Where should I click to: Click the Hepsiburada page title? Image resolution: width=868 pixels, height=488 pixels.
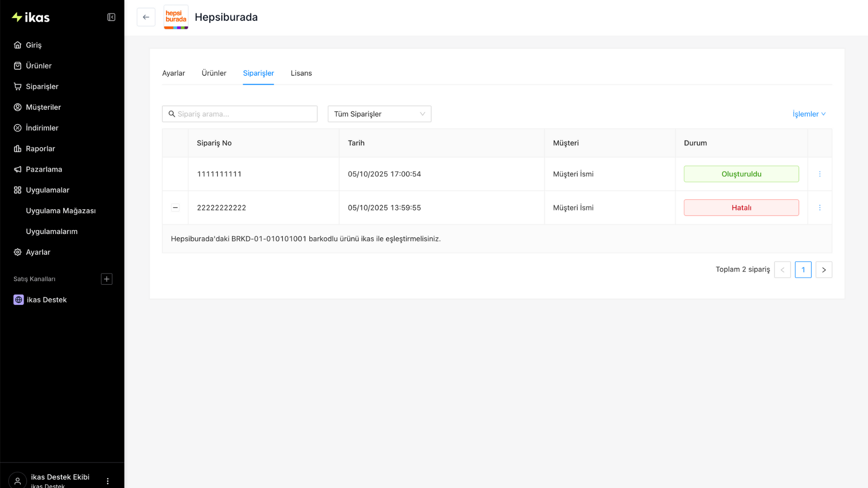[x=226, y=17]
